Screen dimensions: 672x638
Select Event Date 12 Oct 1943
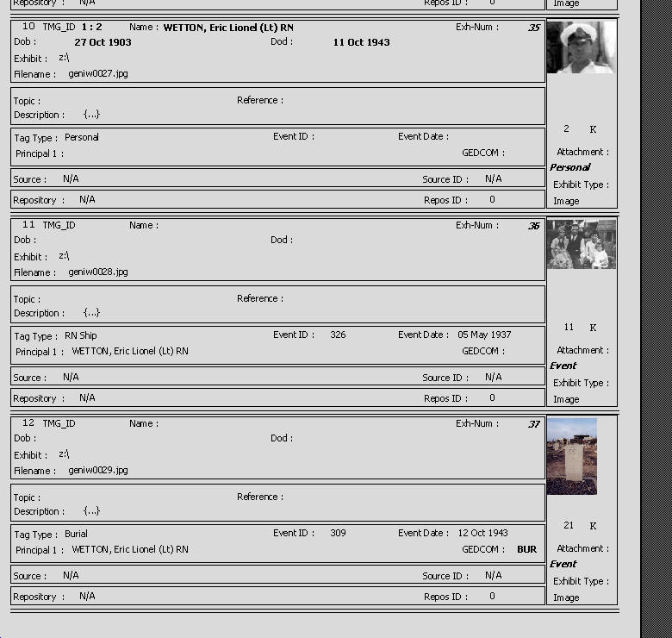point(483,533)
